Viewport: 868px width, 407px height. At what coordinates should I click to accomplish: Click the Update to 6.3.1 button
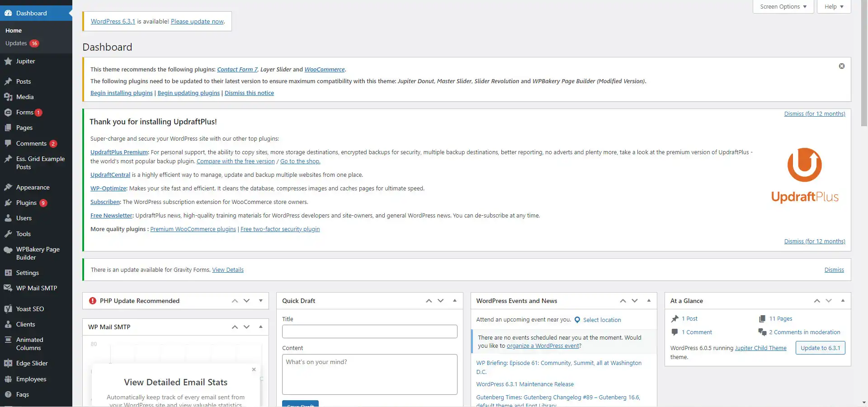click(820, 348)
